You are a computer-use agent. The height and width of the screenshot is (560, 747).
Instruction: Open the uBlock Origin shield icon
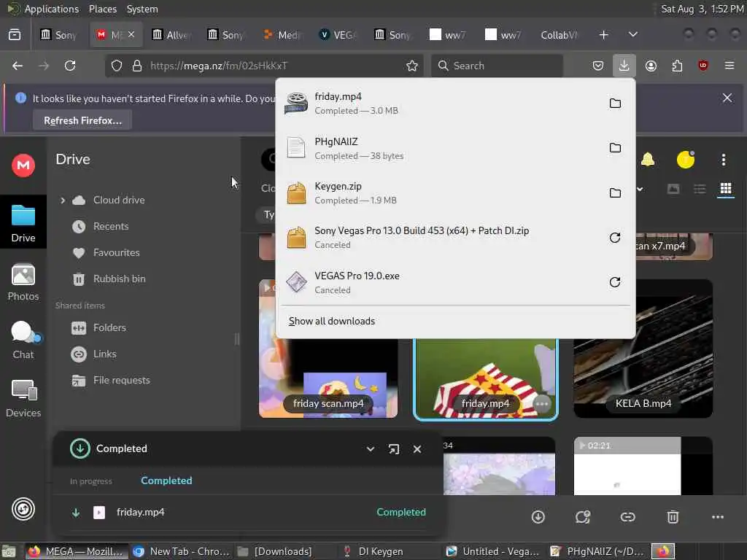point(703,66)
